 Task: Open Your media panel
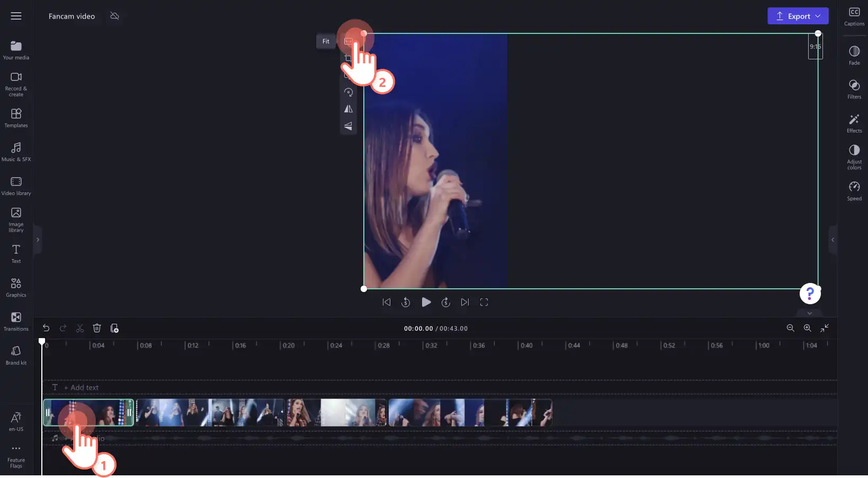[x=16, y=50]
